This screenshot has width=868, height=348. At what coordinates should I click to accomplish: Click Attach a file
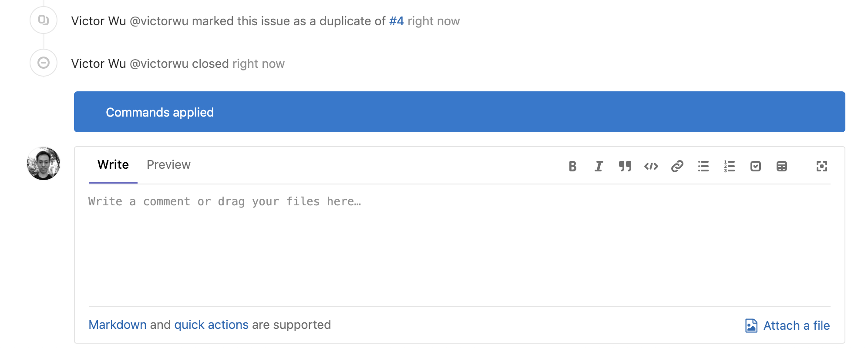point(787,325)
